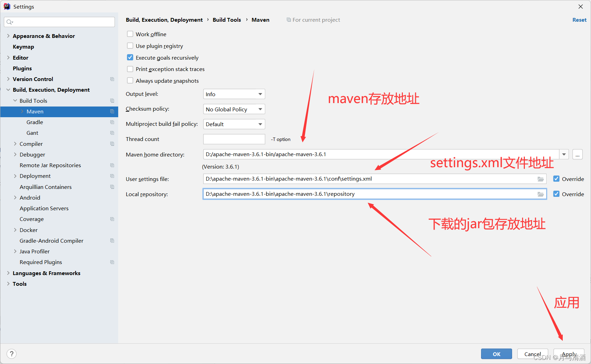This screenshot has width=591, height=364.
Task: Close the Settings dialog
Action: tap(581, 7)
